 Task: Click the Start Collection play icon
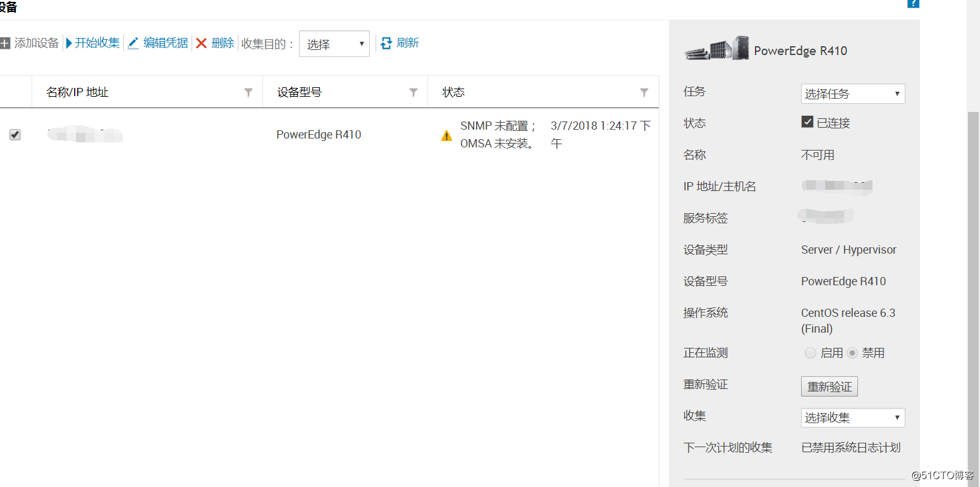[x=69, y=43]
